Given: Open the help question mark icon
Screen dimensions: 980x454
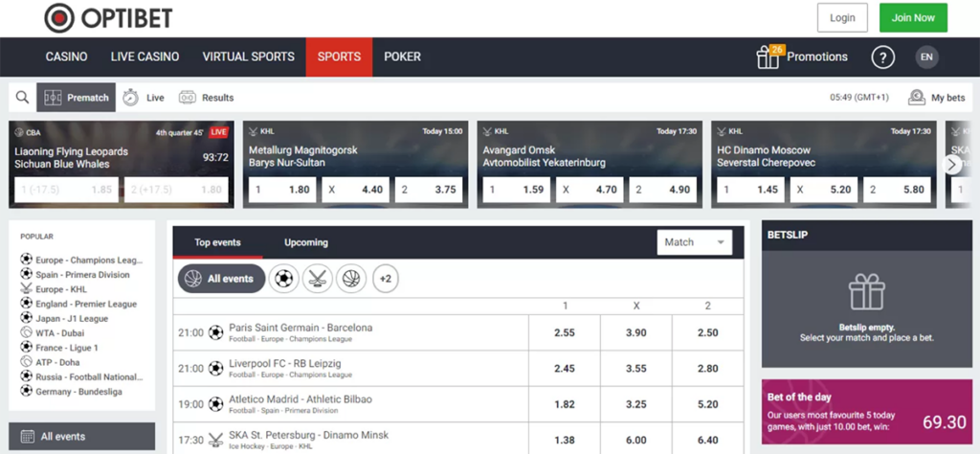Looking at the screenshot, I should point(882,57).
